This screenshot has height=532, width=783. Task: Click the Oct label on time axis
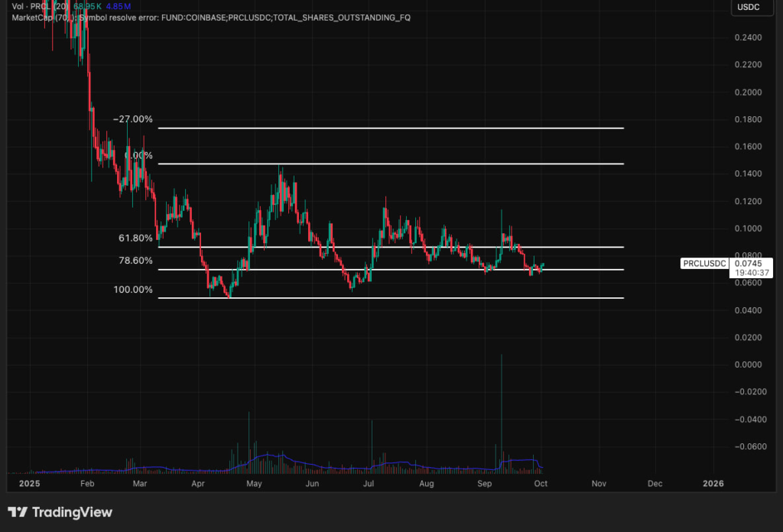click(539, 484)
